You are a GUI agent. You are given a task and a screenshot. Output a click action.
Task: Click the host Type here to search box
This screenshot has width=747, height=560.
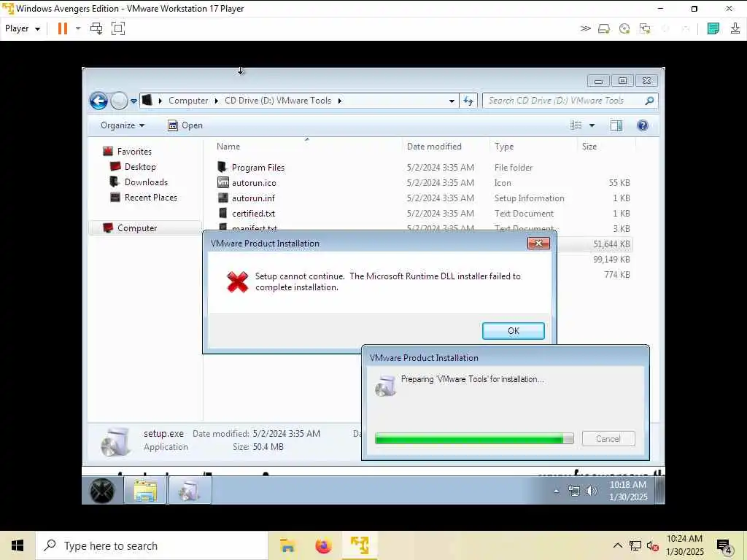(152, 545)
